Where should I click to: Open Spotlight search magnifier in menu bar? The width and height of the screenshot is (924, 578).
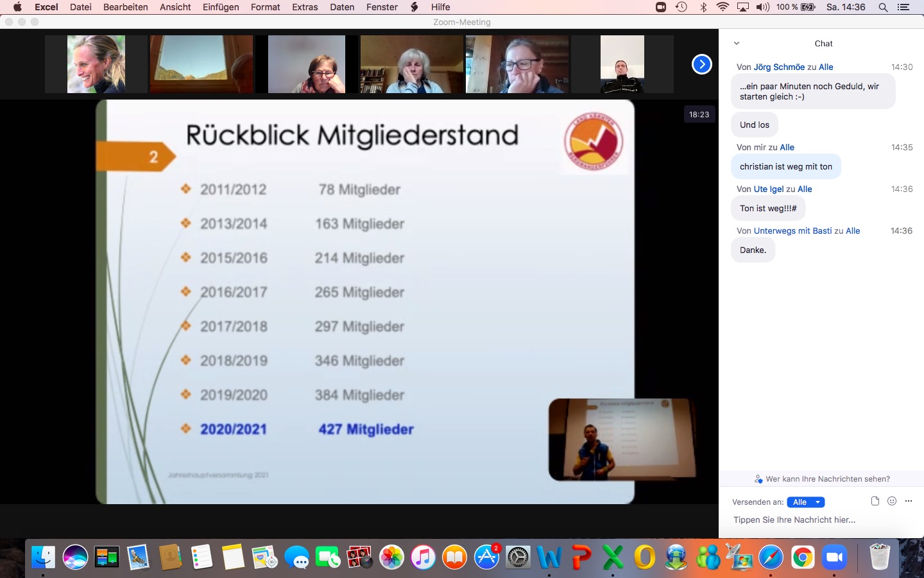(x=883, y=7)
